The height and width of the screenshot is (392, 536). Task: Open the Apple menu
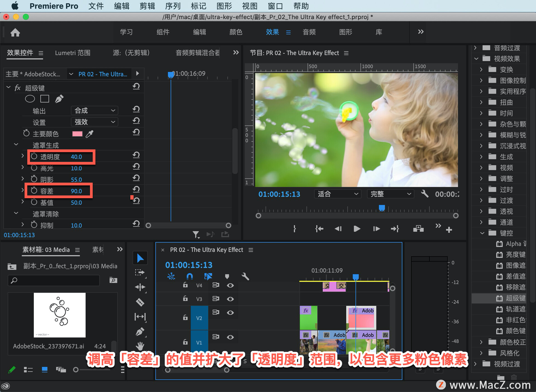pyautogui.click(x=15, y=6)
